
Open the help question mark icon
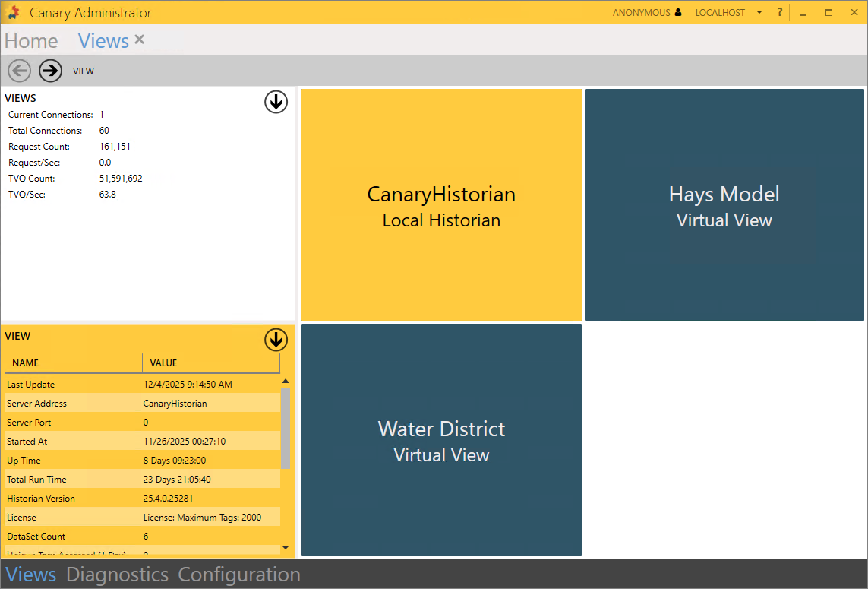[x=779, y=12]
